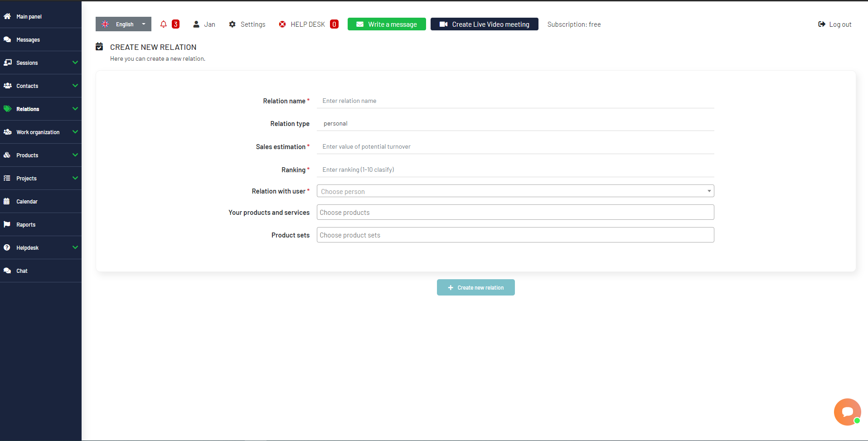The width and height of the screenshot is (868, 441).
Task: Open the chat widget bubble bottom right
Action: tap(847, 412)
